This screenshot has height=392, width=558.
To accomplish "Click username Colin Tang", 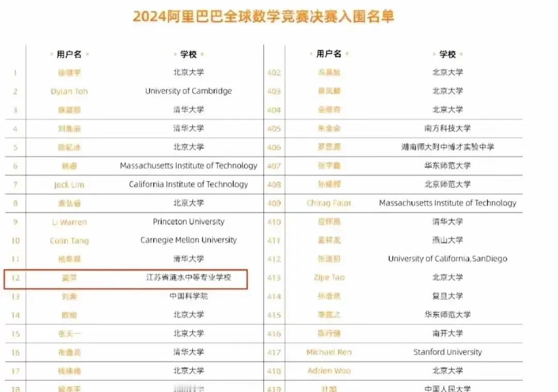I will [69, 241].
